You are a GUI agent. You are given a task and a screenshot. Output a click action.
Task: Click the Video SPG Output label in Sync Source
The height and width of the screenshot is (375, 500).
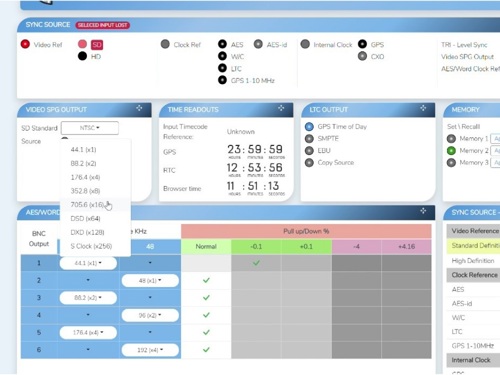[467, 57]
